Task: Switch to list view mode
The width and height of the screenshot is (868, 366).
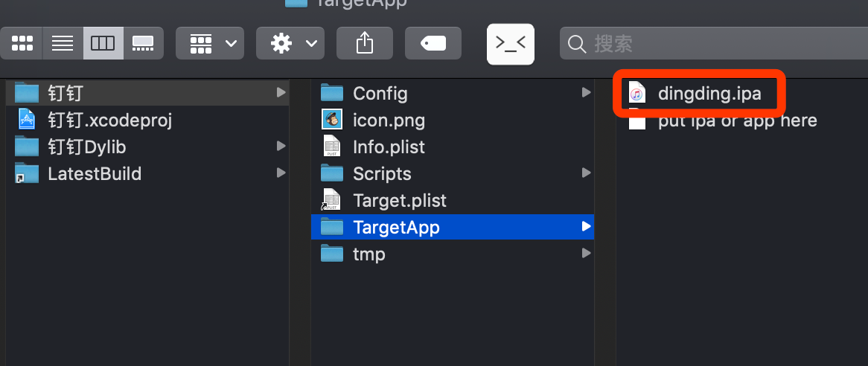Action: click(x=63, y=43)
